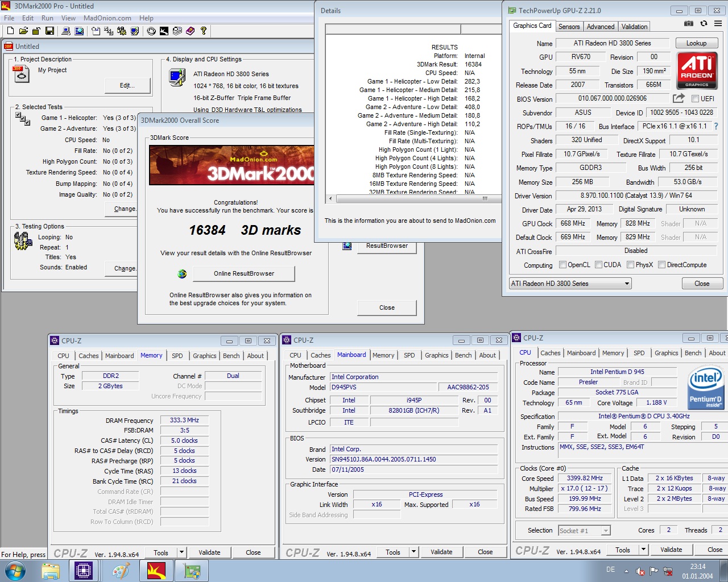The width and height of the screenshot is (728, 582).
Task: Click the 3DMark2000 score banner image
Action: click(x=231, y=165)
